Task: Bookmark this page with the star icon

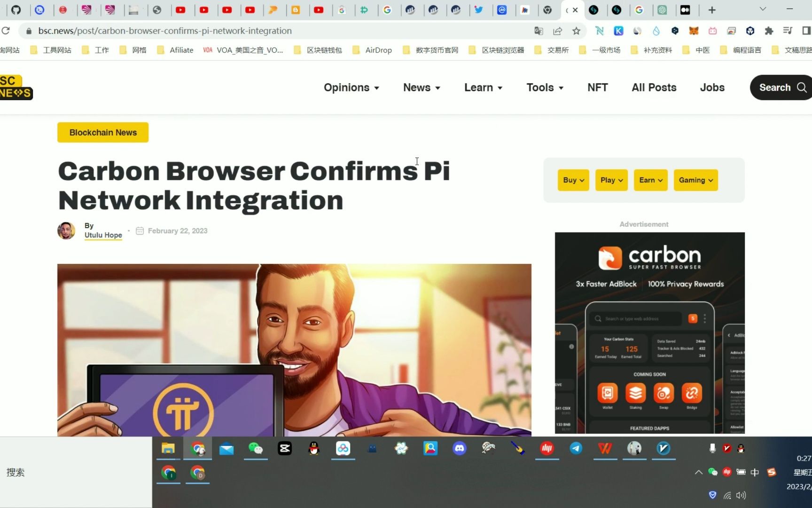Action: tap(576, 31)
